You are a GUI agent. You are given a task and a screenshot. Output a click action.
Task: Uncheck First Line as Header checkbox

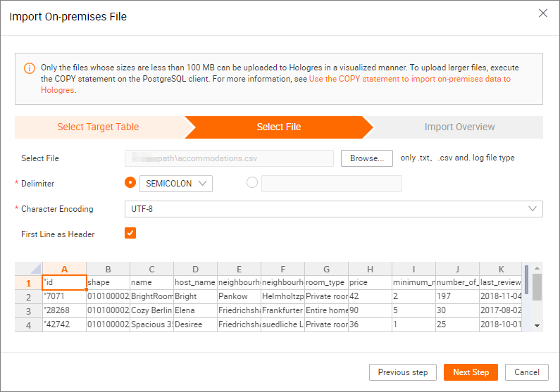tap(130, 233)
